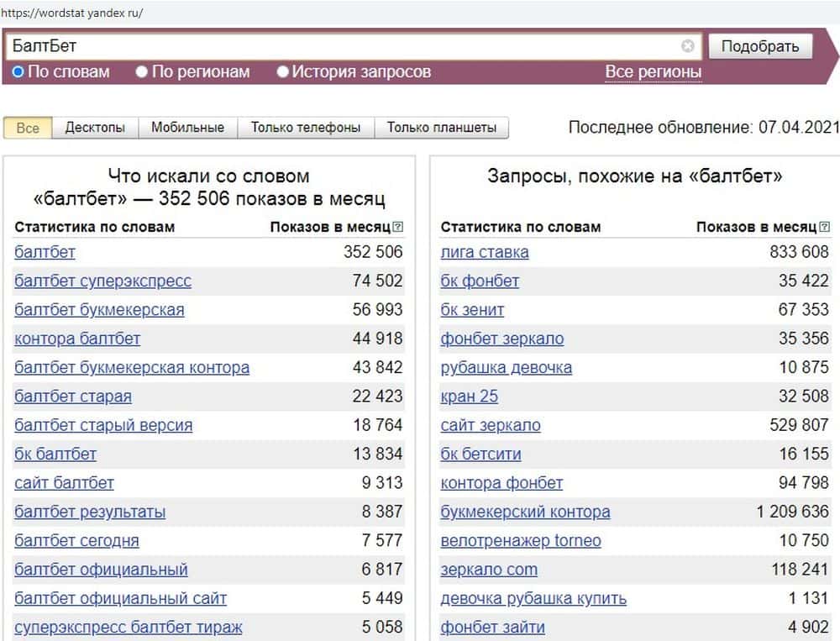Select the 'По регионам' radio option
The width and height of the screenshot is (840, 641).
142,72
